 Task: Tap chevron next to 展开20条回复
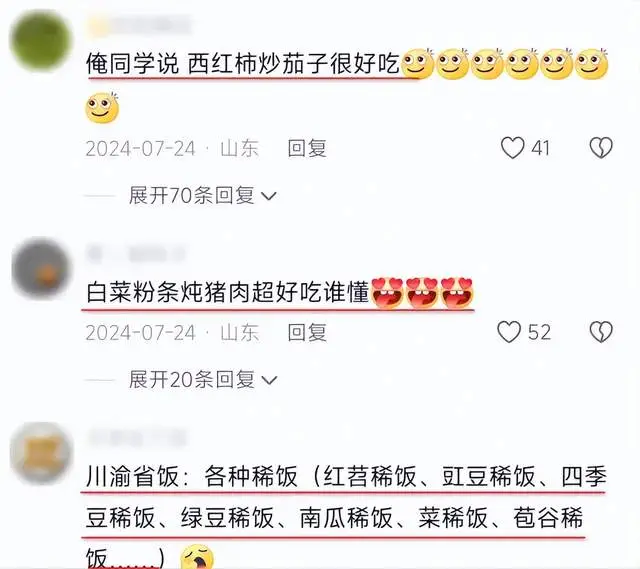click(x=269, y=380)
